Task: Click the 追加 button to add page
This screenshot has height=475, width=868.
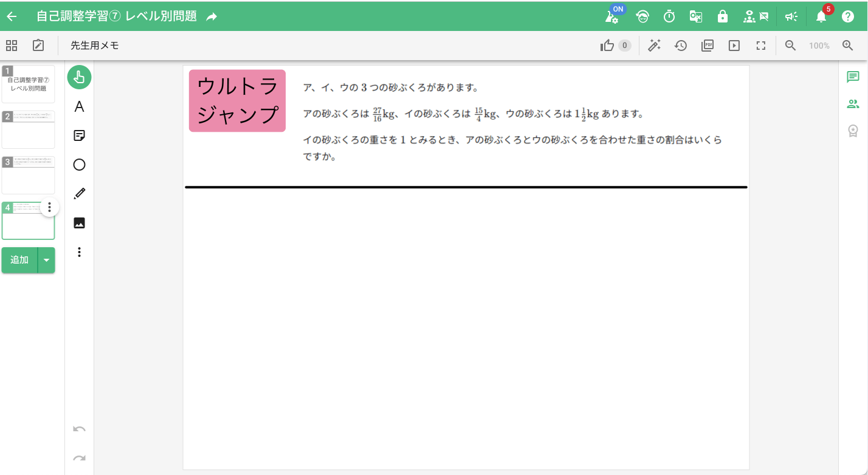Action: click(19, 260)
